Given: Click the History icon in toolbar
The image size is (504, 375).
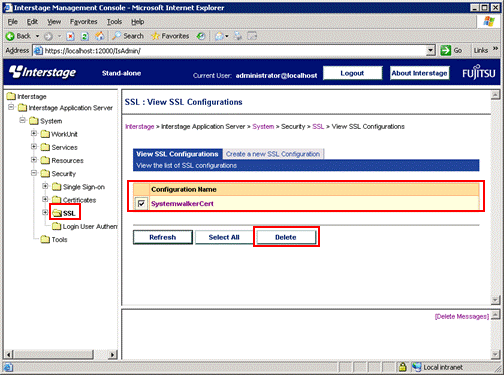Looking at the screenshot, I should coord(201,36).
